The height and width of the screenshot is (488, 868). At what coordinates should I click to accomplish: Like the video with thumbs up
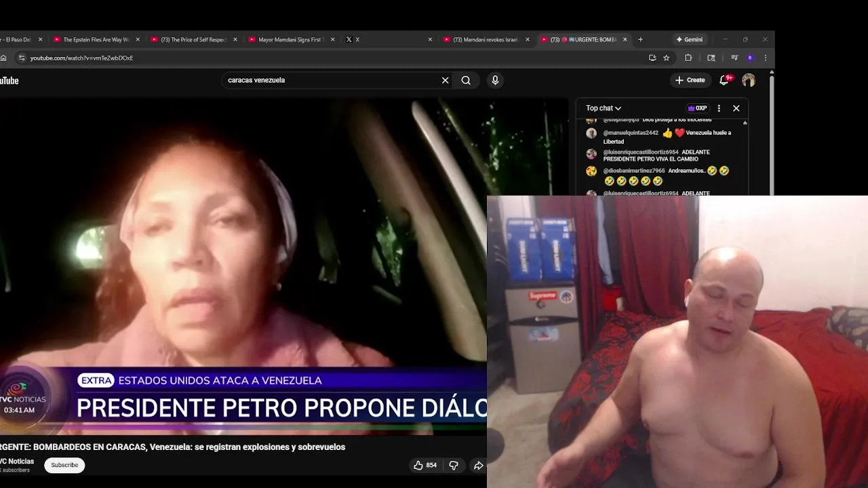pyautogui.click(x=425, y=465)
